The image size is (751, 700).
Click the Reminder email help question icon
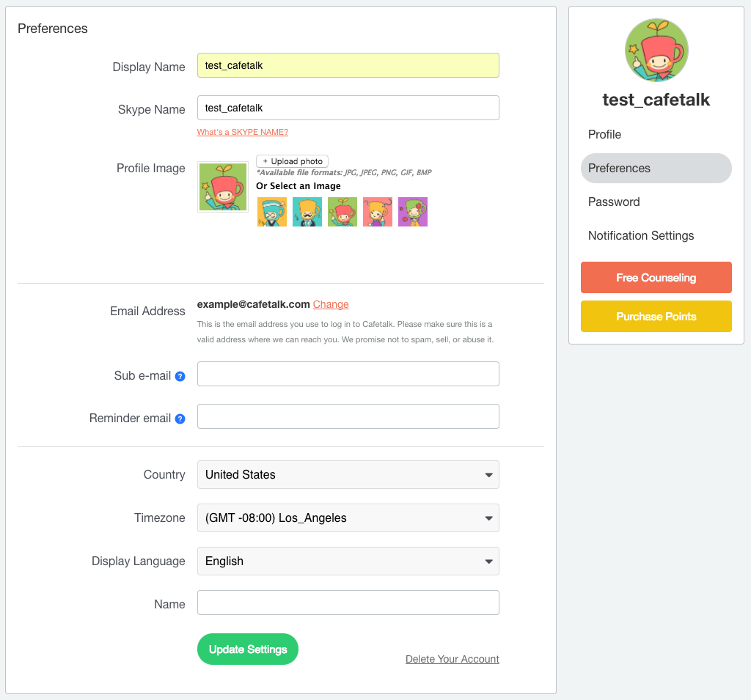(x=180, y=419)
